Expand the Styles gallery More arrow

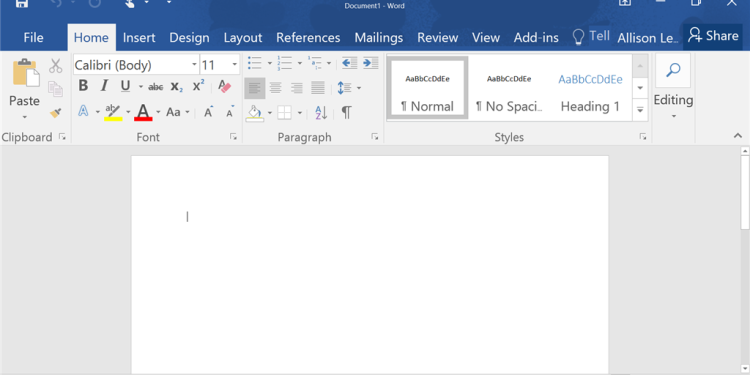[x=640, y=110]
